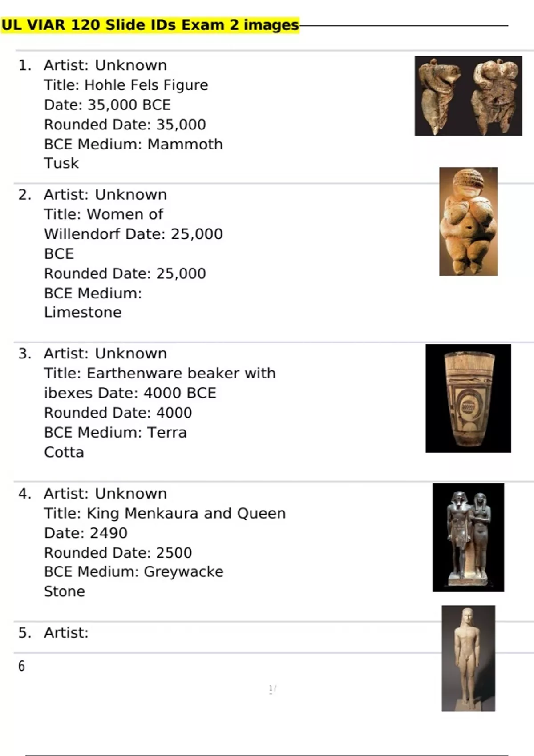Click the earthenware beaker image
534x756 pixels.
468,398
